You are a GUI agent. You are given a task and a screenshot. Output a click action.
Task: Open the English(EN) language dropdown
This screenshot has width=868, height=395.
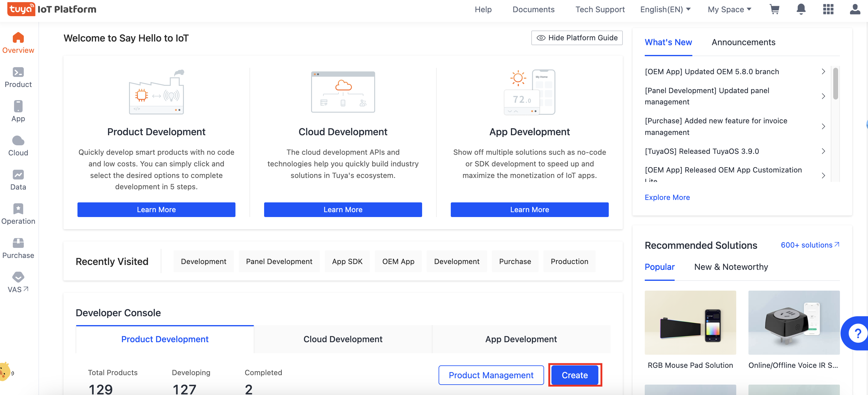tap(665, 9)
